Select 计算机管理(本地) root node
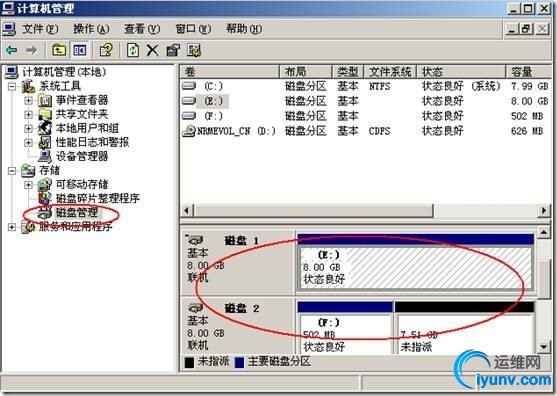Screen dimensions: 557x396 (64, 72)
